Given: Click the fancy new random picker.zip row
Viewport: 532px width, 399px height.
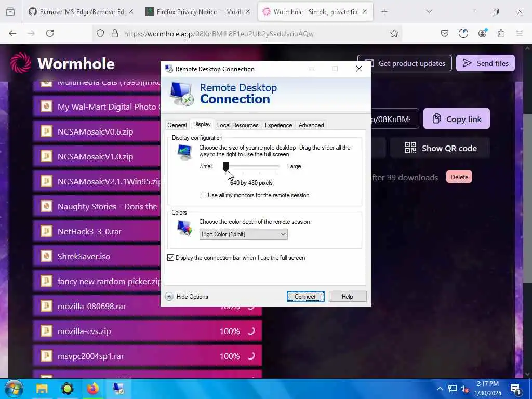Looking at the screenshot, I should (97, 281).
